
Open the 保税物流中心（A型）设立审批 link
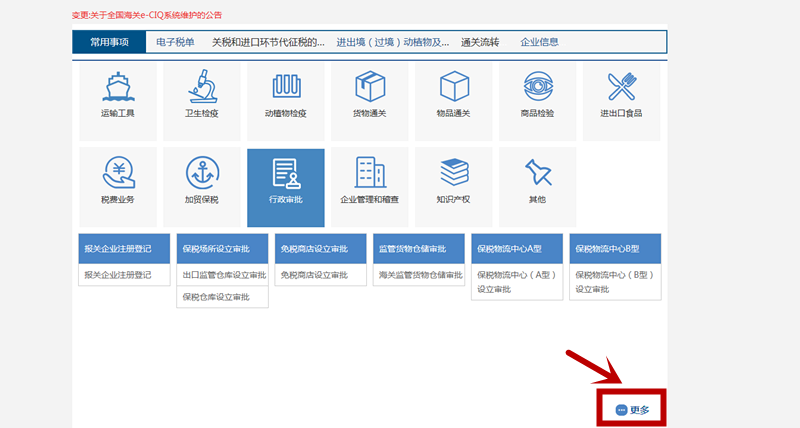coord(517,282)
